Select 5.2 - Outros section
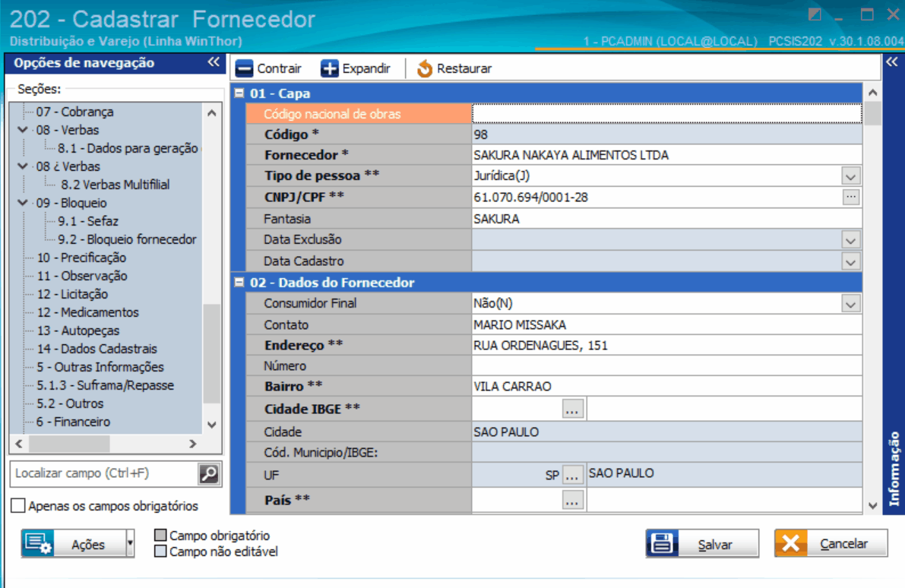Screen dimensions: 905x588 70,403
